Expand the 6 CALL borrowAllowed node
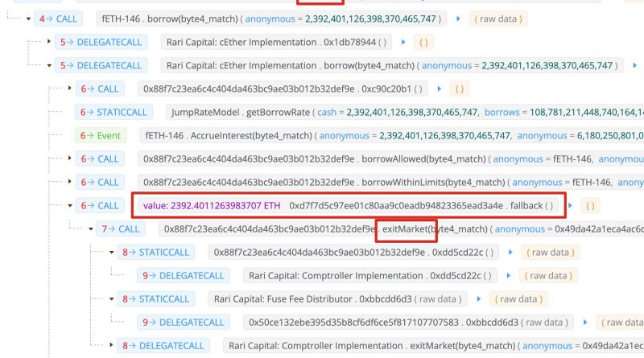Viewport: 644px width, 358px height. (x=69, y=158)
